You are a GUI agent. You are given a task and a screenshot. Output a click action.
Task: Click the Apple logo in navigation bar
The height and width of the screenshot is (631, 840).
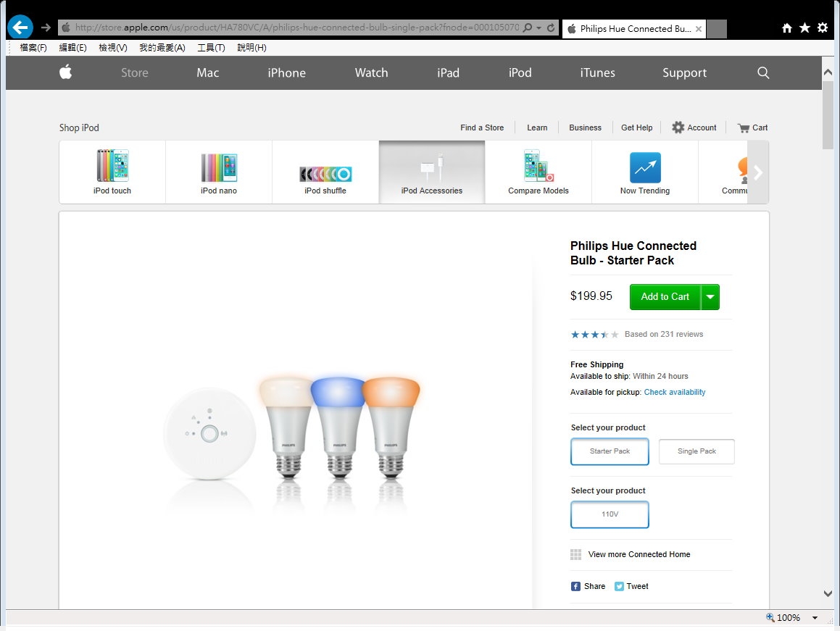[x=65, y=72]
